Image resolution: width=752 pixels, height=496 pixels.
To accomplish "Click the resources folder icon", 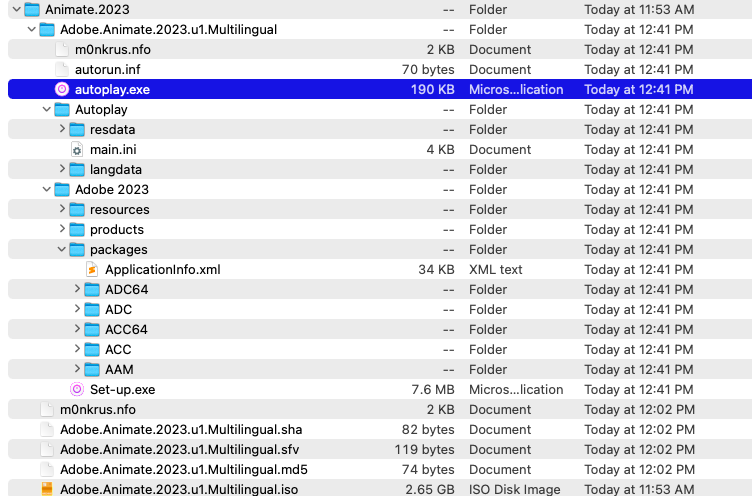I will [x=77, y=210].
